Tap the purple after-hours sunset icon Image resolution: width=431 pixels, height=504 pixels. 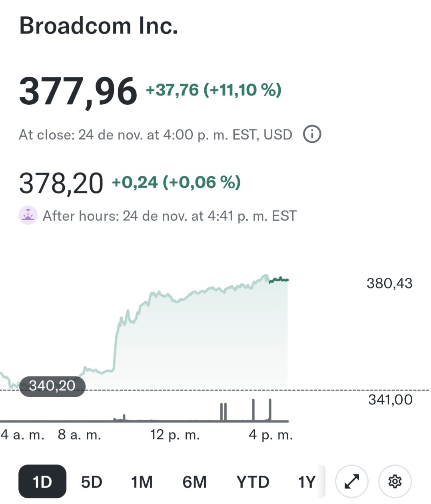pos(28,216)
